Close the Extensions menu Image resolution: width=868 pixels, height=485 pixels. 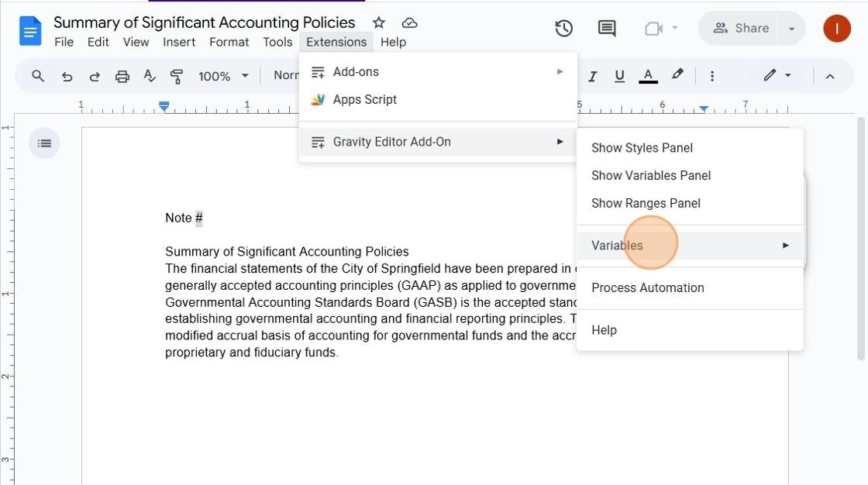coord(336,42)
